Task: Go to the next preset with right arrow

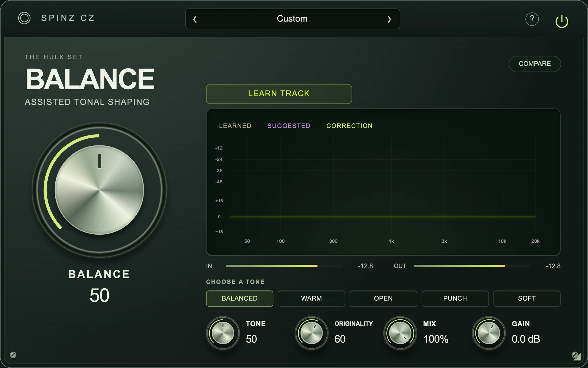Action: pos(389,19)
